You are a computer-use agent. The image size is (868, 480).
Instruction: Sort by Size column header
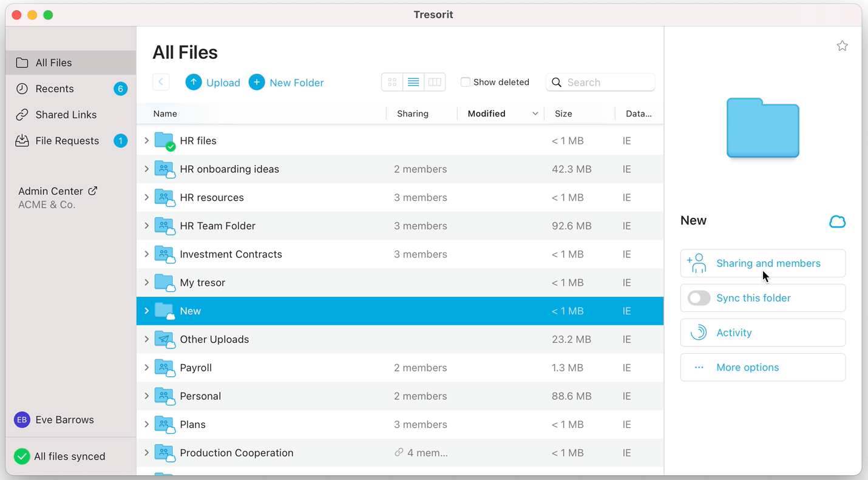click(563, 113)
